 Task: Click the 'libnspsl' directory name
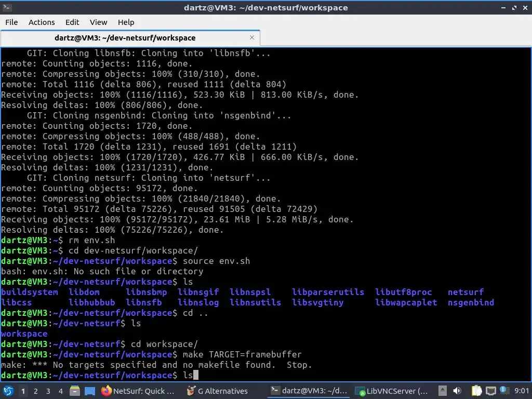pos(250,292)
